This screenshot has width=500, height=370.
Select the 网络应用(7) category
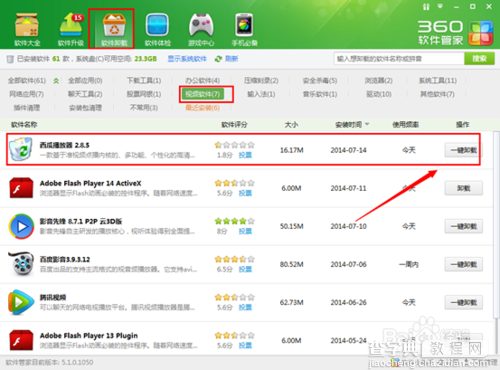(27, 94)
